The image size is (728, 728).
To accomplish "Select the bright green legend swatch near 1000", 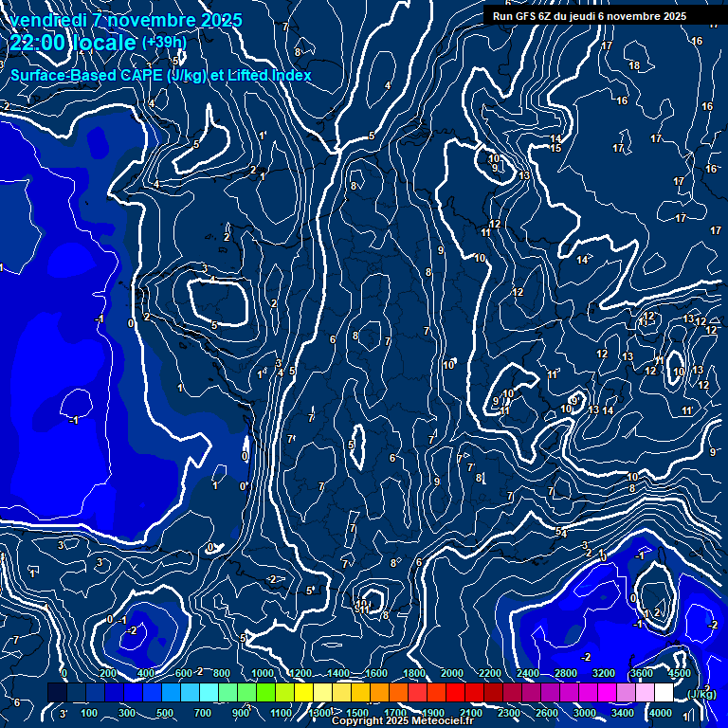I will click(265, 692).
